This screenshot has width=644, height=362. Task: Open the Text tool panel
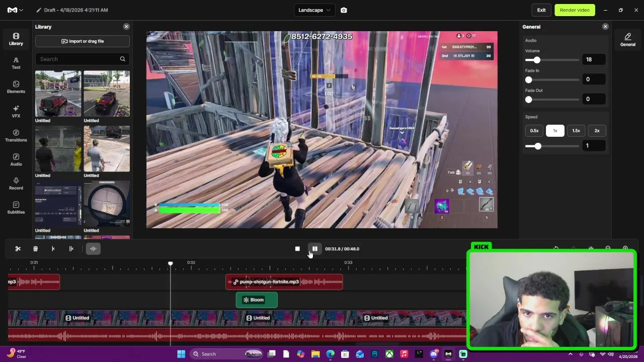[16, 63]
